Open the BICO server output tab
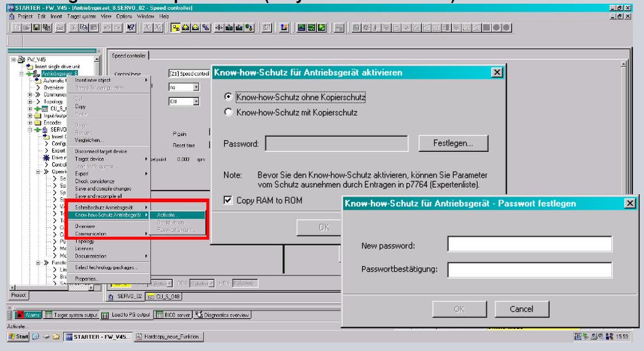The width and height of the screenshot is (644, 351). point(173,315)
